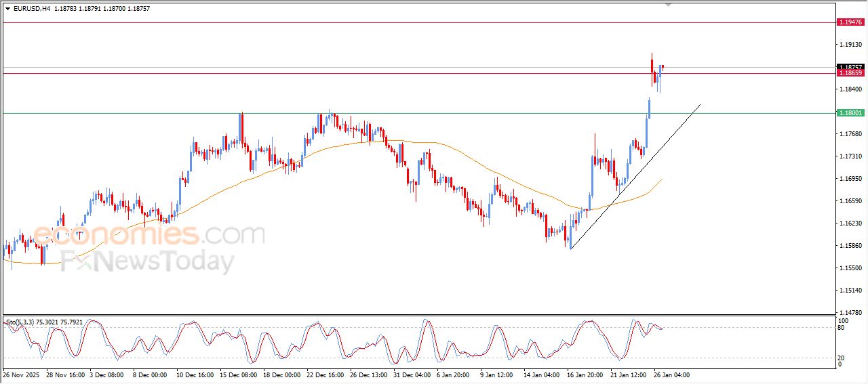
Task: Click the triangle arrow before EURUSD,H4
Action: pos(8,8)
